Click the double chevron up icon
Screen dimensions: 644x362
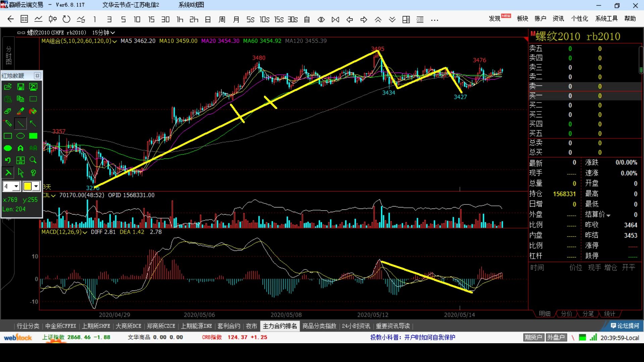378,19
